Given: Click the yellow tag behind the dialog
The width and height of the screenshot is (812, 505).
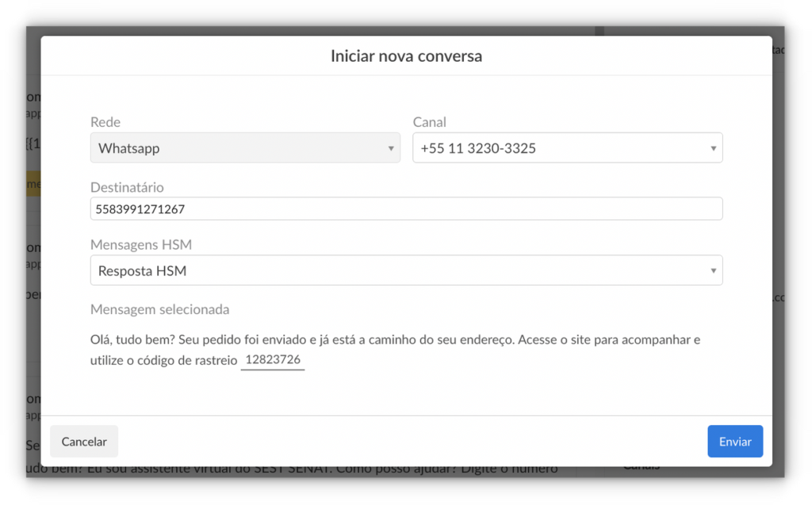Looking at the screenshot, I should (x=33, y=183).
